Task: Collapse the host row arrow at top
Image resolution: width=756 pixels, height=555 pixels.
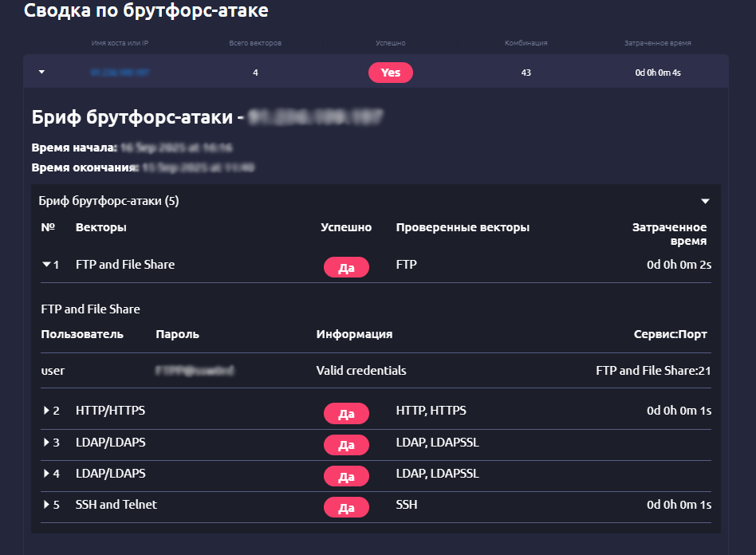Action: click(41, 73)
